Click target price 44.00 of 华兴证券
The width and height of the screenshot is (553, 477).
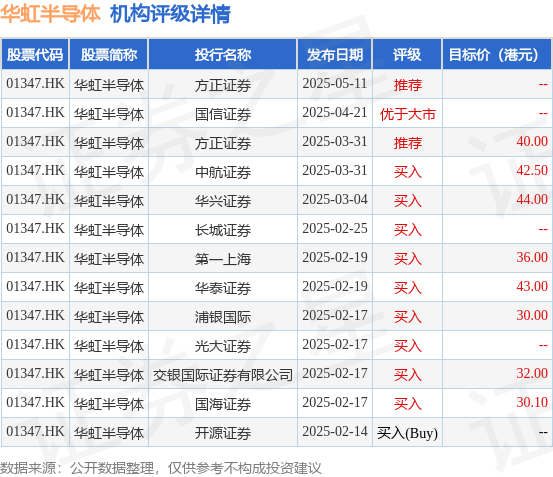pos(532,200)
